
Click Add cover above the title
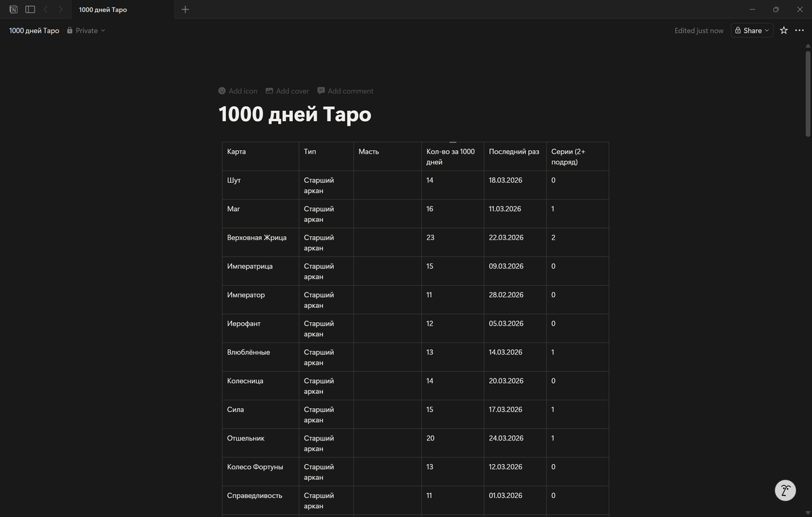coord(287,91)
